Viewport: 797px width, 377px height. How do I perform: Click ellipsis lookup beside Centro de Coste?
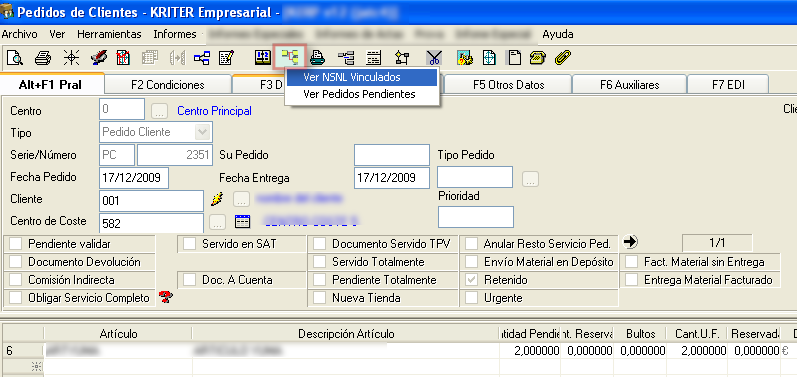218,222
